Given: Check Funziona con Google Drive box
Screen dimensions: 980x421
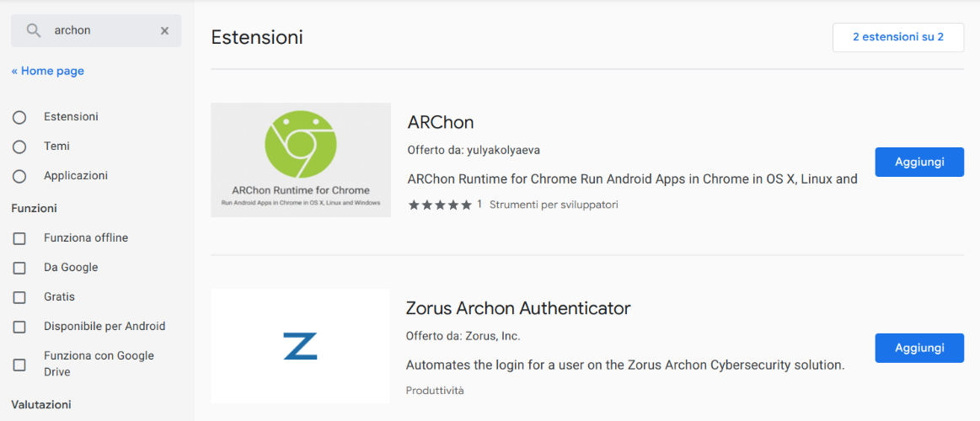Looking at the screenshot, I should 19,364.
